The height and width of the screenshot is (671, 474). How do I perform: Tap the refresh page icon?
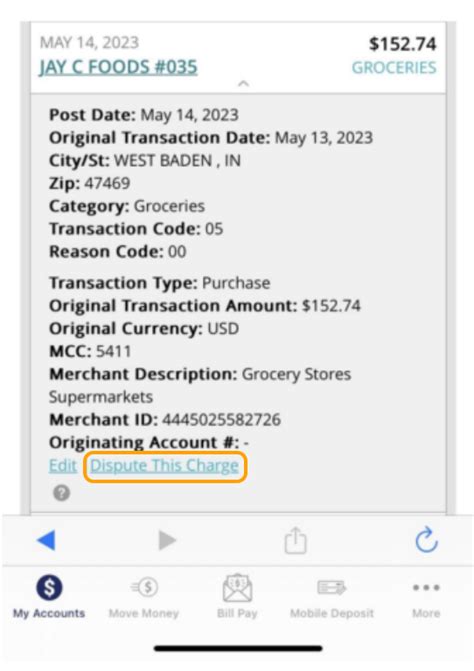pyautogui.click(x=427, y=540)
